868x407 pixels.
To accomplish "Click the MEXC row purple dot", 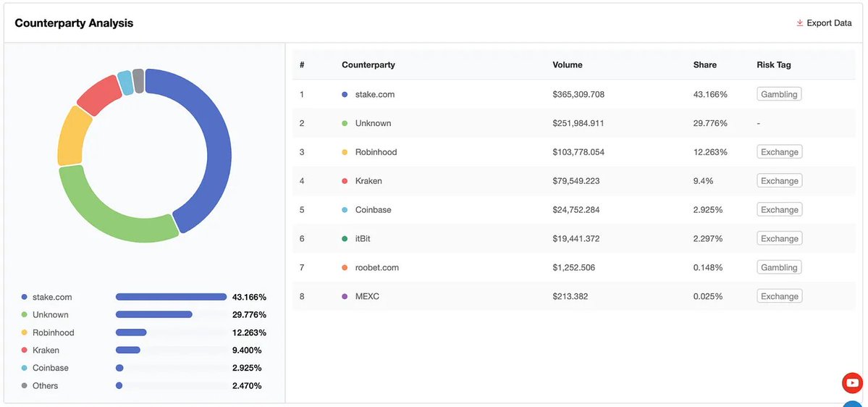I will [x=345, y=296].
